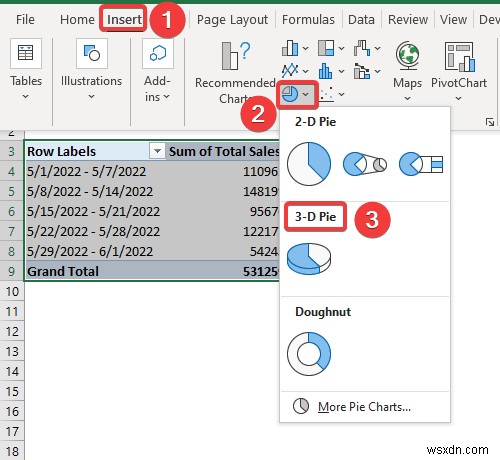Switch to the Data tab
500x460 pixels.
pos(361,20)
